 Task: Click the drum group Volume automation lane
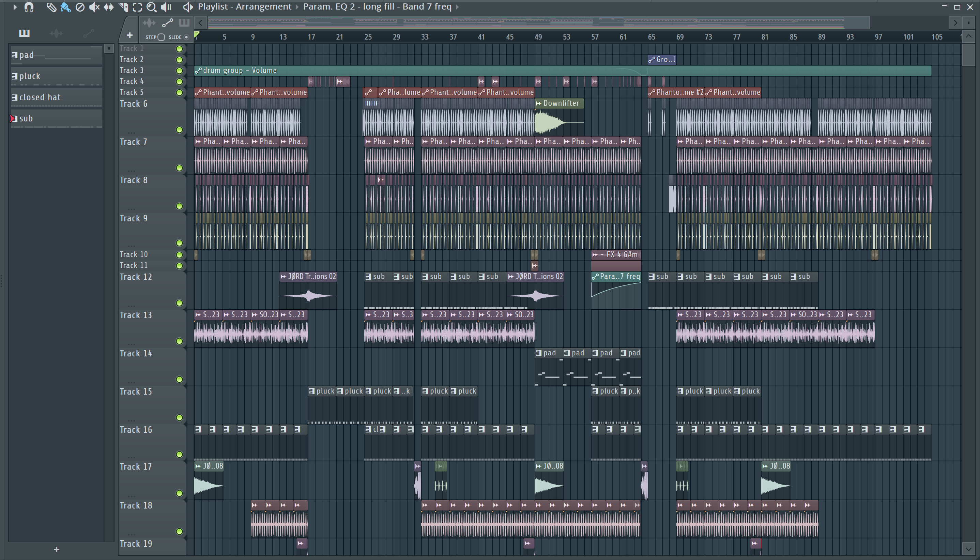(x=563, y=71)
